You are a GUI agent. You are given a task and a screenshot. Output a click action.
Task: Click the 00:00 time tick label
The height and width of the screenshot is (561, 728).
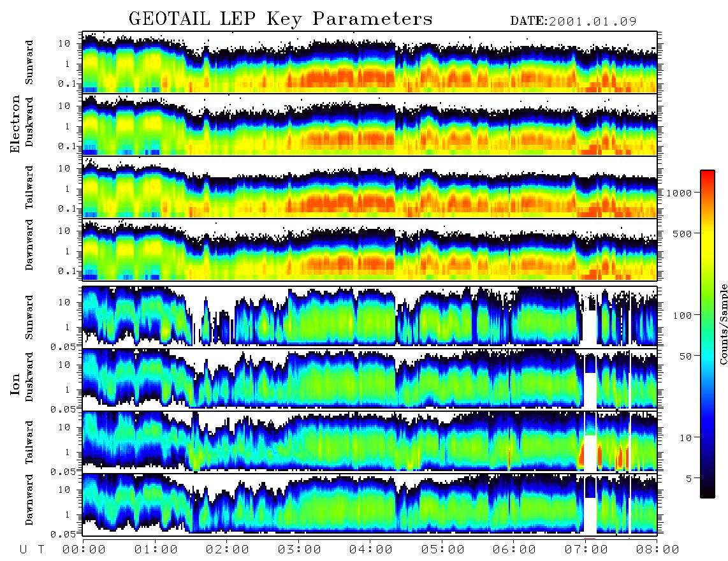pos(84,550)
